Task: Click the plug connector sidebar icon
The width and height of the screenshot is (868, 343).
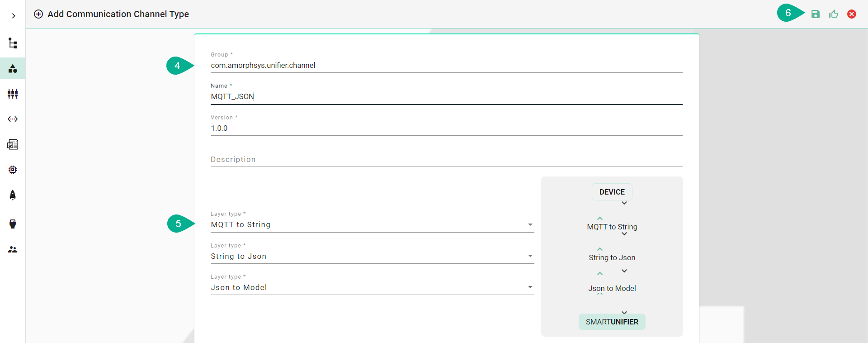Action: coord(13,224)
